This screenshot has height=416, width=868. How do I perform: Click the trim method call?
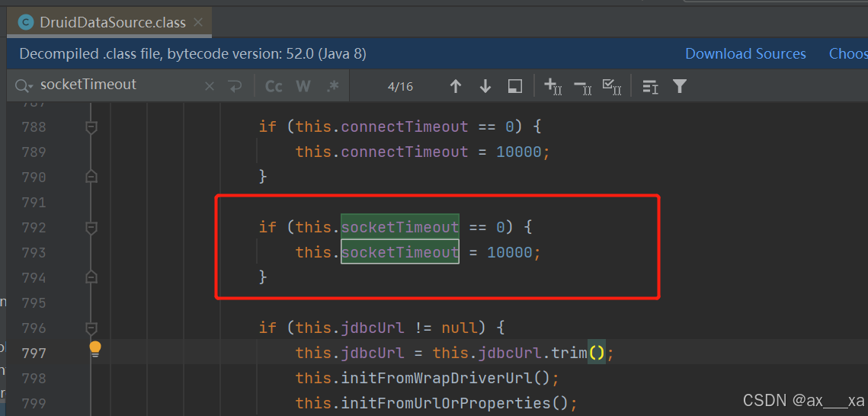pos(569,353)
